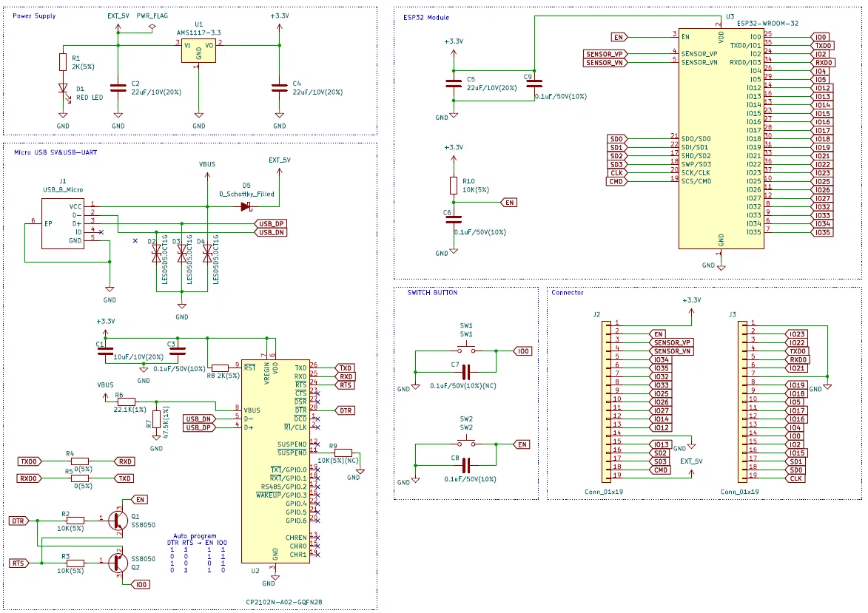Click resistor R5 between RXD0 and TXD
This screenshot has height=613, width=868.
(x=80, y=478)
